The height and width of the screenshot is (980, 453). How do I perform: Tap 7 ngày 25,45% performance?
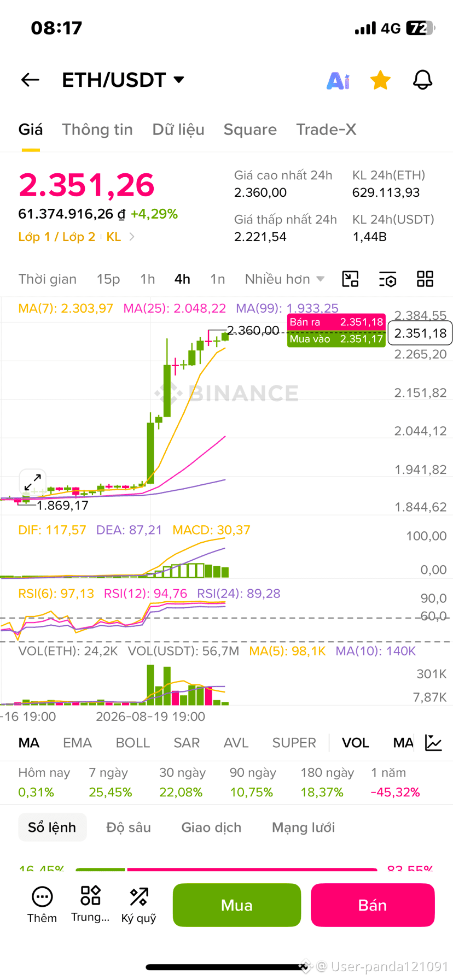[x=111, y=782]
